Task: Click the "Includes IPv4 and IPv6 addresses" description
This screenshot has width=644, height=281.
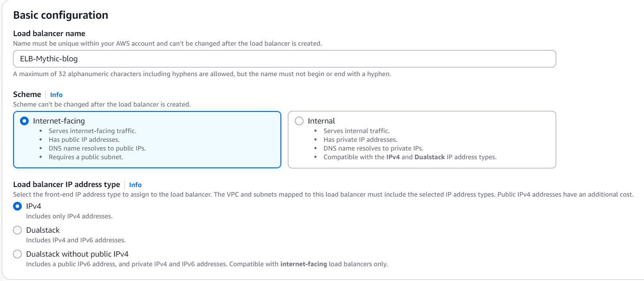Action: click(x=76, y=240)
